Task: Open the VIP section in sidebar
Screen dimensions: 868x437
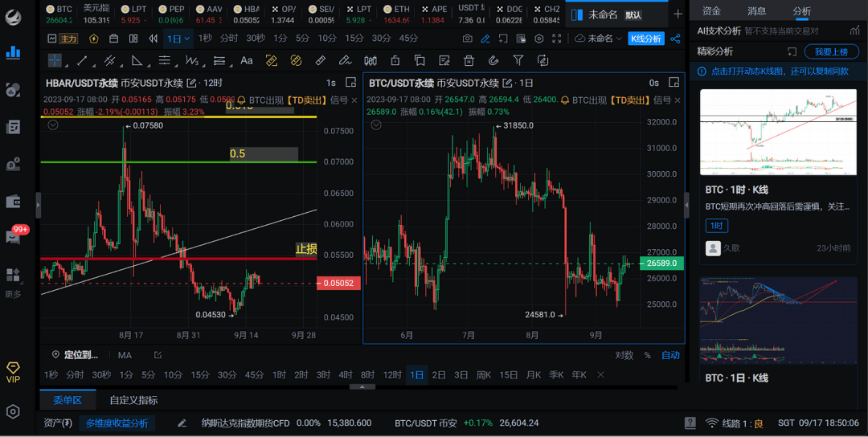Action: 13,373
